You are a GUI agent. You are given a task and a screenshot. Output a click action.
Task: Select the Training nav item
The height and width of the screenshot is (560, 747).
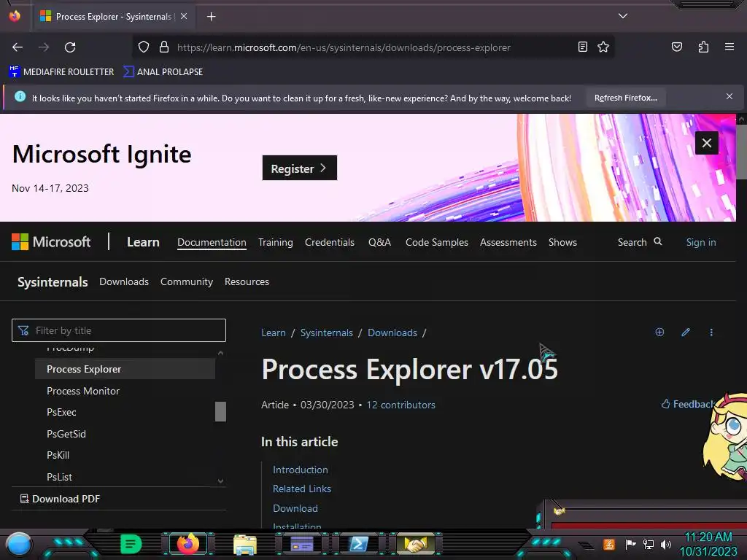coord(275,242)
